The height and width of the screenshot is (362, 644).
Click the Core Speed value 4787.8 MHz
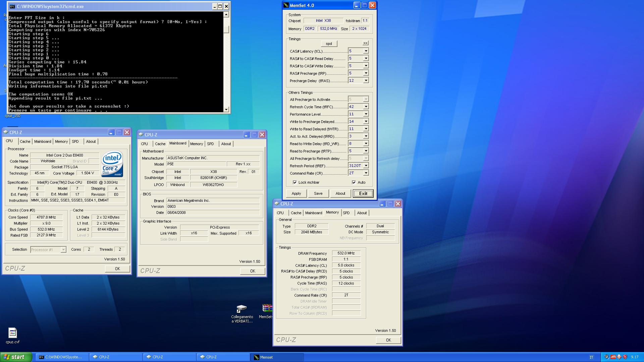pos(46,217)
